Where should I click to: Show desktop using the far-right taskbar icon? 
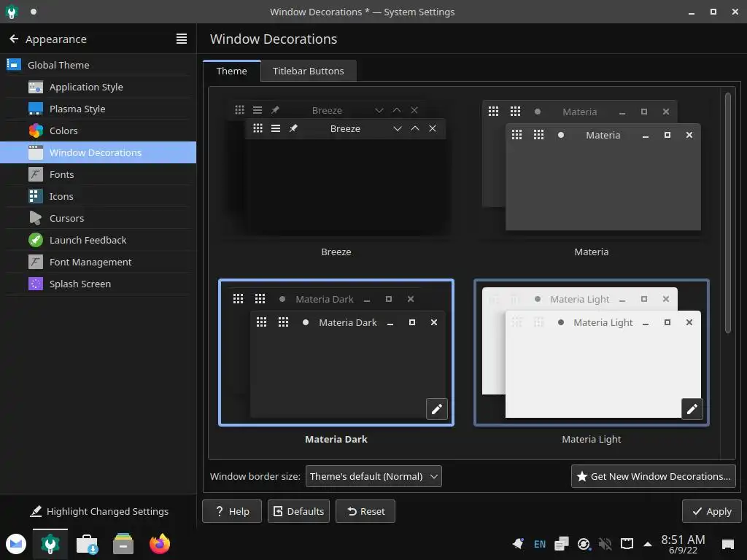click(728, 544)
